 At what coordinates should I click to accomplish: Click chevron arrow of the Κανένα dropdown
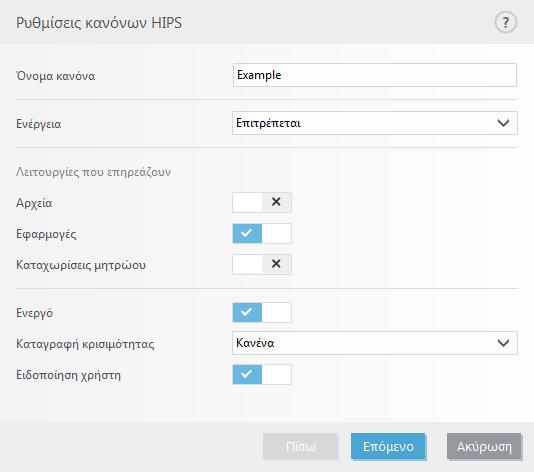click(503, 343)
